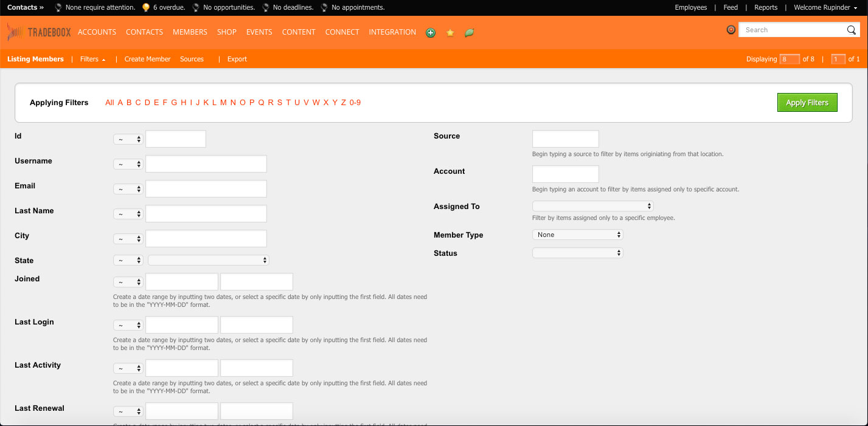This screenshot has width=868, height=426.
Task: Open the Reports link
Action: 766,7
